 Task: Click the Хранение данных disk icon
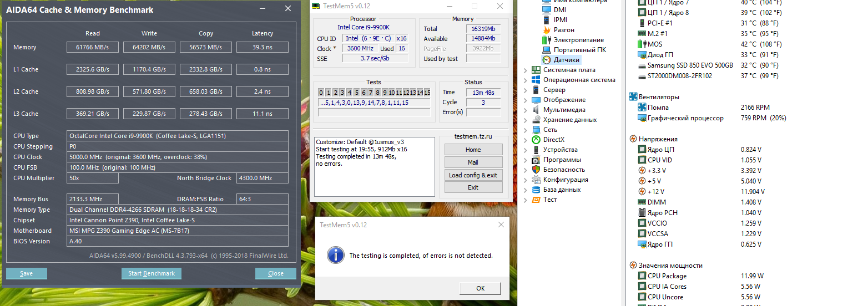(x=536, y=120)
